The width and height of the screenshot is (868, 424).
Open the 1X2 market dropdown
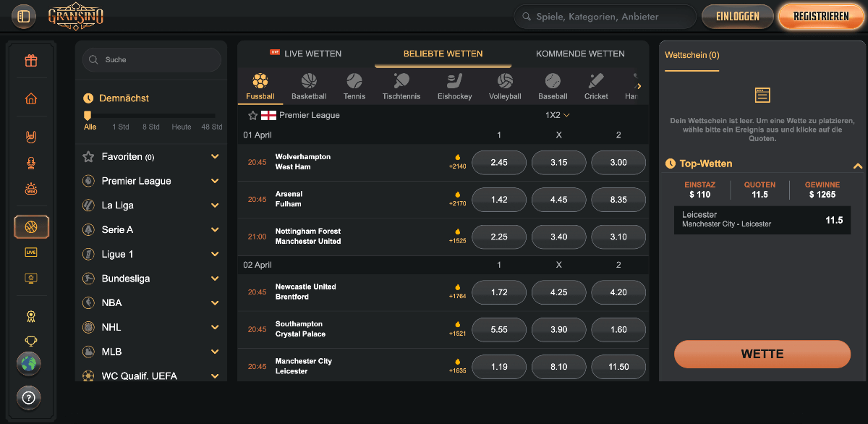point(557,115)
